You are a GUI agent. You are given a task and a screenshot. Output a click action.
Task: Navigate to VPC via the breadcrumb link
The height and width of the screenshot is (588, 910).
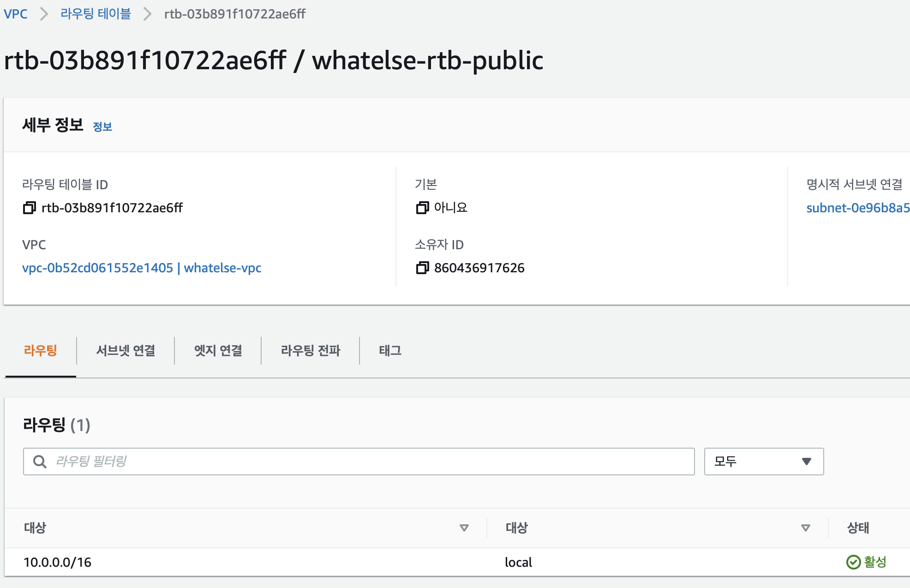16,14
